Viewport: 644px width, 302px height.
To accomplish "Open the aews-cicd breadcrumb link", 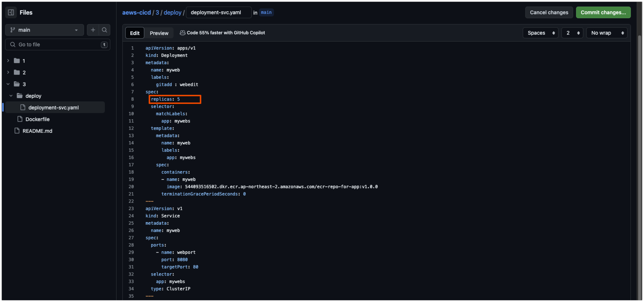I will pyautogui.click(x=136, y=12).
